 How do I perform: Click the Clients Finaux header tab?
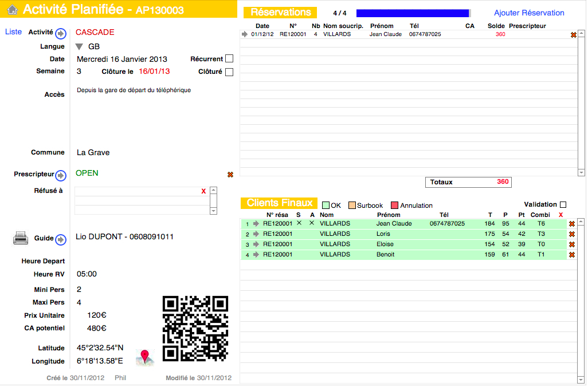(x=279, y=203)
